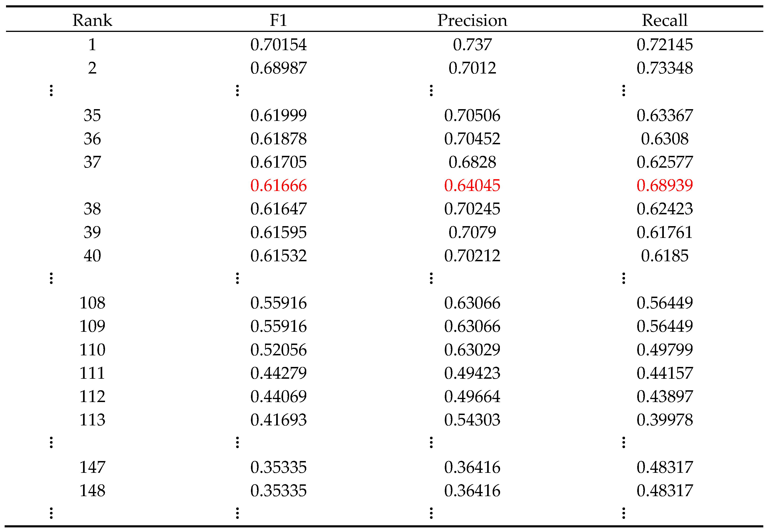This screenshot has height=532, width=767.
Task: Select the Precision value 0.737
Action: (x=472, y=45)
